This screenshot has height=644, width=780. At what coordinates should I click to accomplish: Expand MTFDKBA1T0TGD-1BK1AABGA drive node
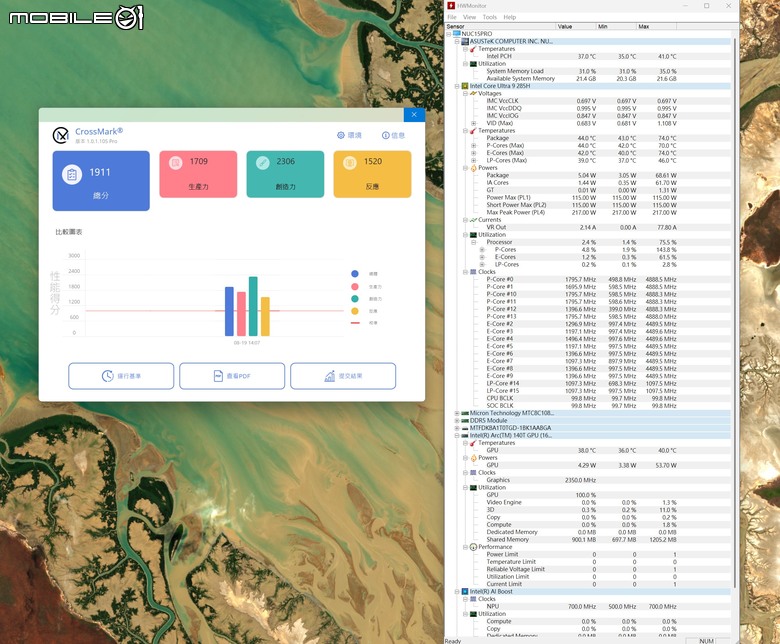click(x=457, y=428)
